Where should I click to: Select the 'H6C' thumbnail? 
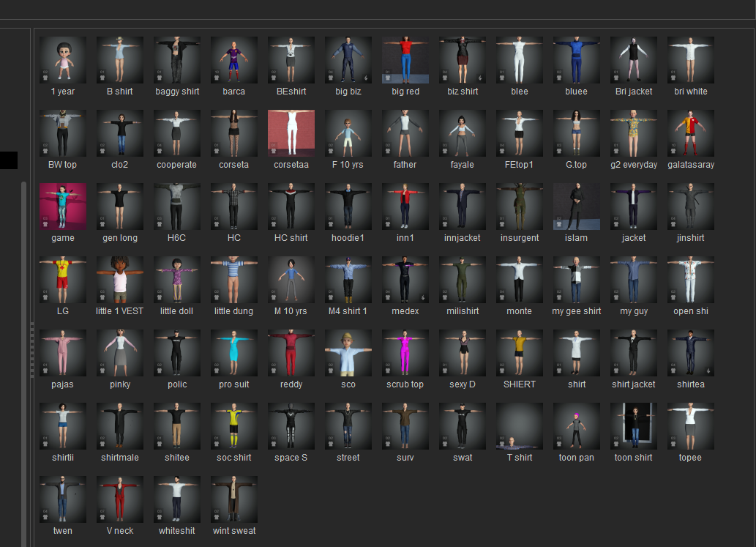point(177,206)
